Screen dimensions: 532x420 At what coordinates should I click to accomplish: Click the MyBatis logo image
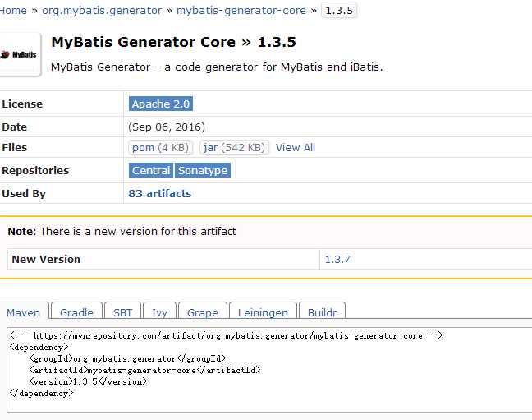point(20,55)
